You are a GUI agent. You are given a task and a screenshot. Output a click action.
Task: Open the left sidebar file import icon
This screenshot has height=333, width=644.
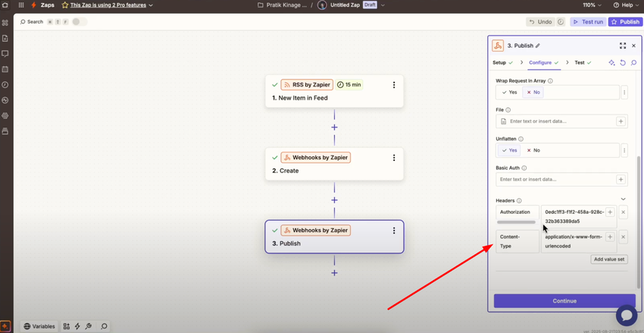[x=5, y=38]
